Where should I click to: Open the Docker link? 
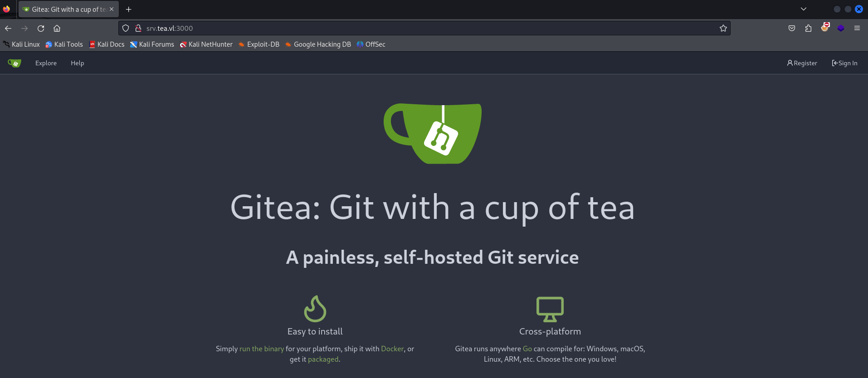[392, 349]
